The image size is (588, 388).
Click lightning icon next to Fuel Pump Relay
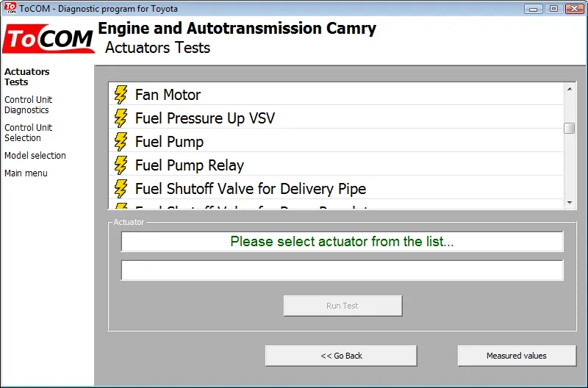tap(121, 165)
